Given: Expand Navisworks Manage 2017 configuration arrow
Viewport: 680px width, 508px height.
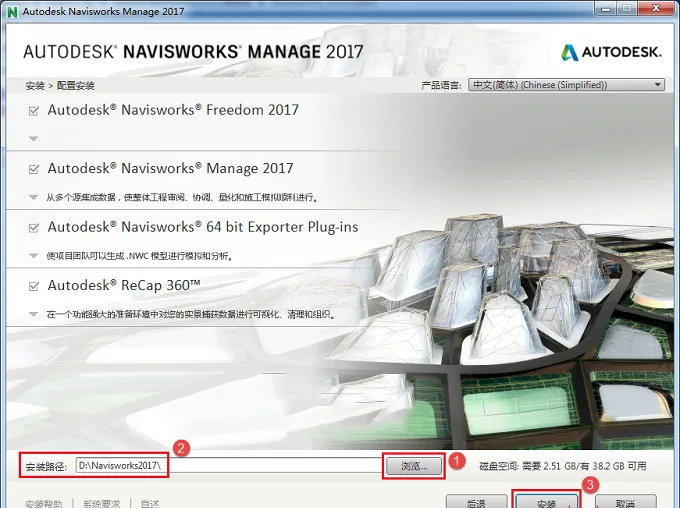Looking at the screenshot, I should point(33,197).
